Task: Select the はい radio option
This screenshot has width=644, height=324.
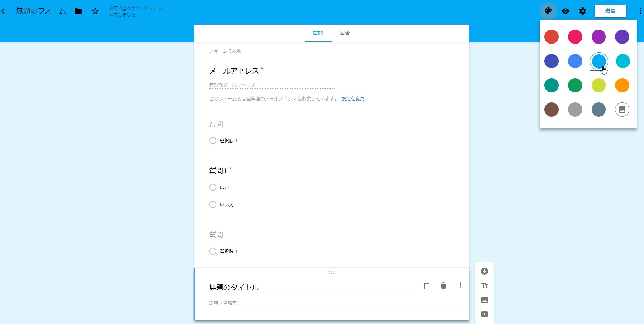Action: click(213, 187)
